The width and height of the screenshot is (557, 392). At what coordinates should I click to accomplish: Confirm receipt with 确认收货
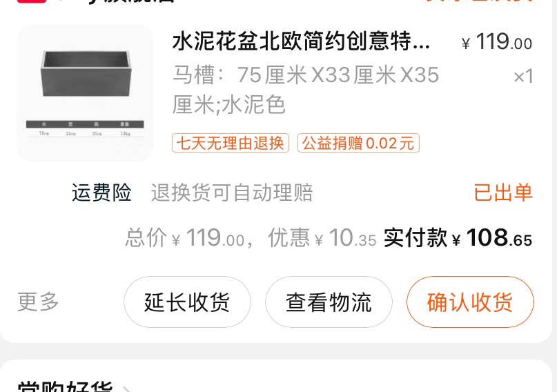pyautogui.click(x=470, y=302)
